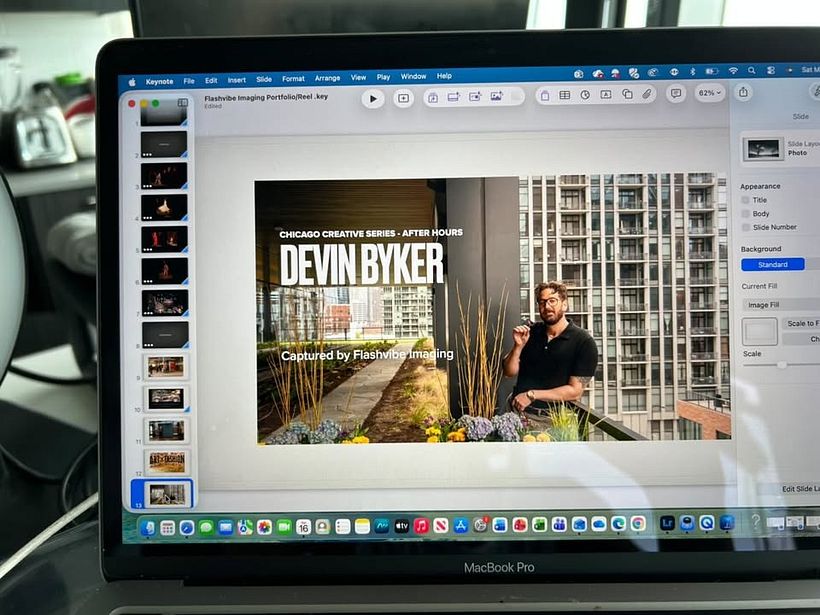This screenshot has height=615, width=820.
Task: Open Lightroom from the Dock
Action: point(667,523)
